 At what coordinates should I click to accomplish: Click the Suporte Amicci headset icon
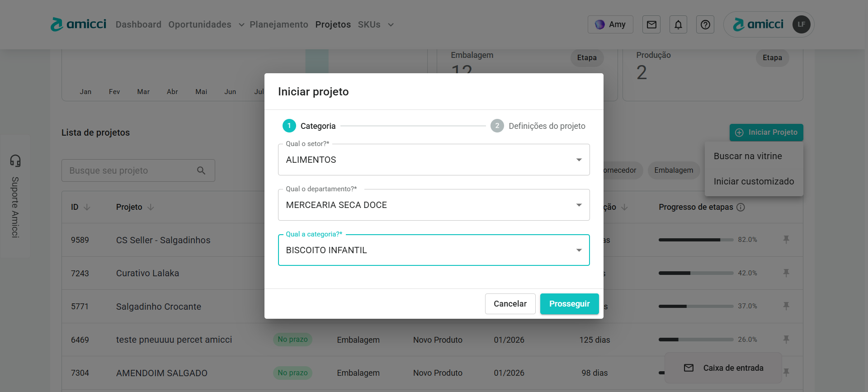coord(15,161)
